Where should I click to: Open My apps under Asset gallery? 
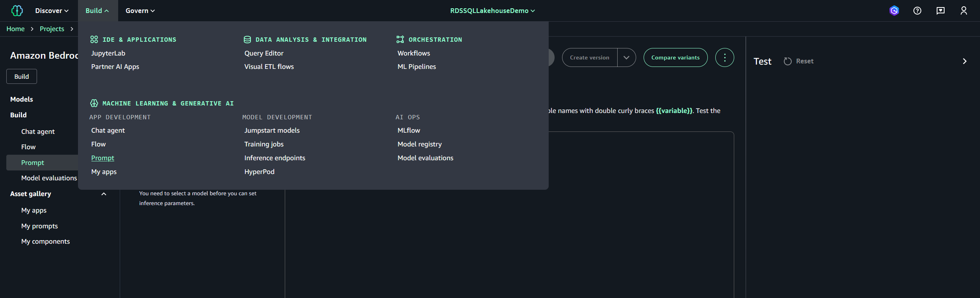click(34, 210)
